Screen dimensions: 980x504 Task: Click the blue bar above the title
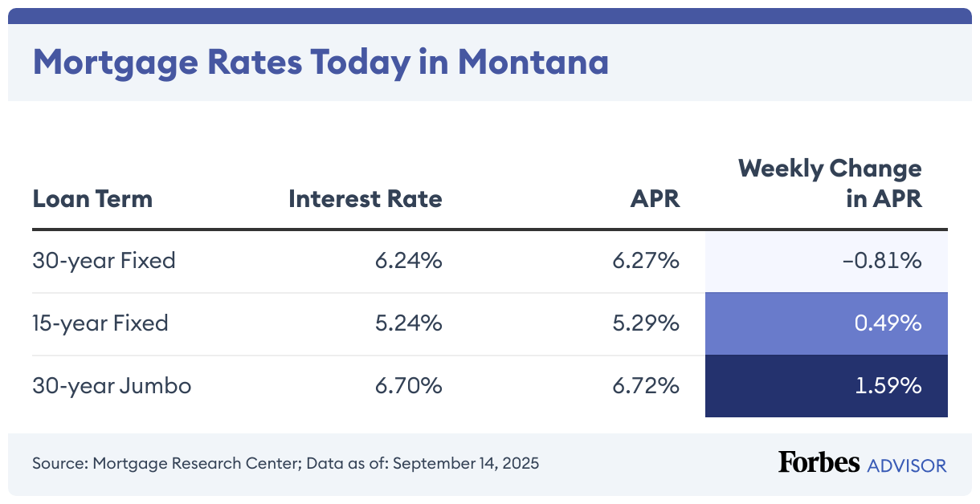point(490,16)
